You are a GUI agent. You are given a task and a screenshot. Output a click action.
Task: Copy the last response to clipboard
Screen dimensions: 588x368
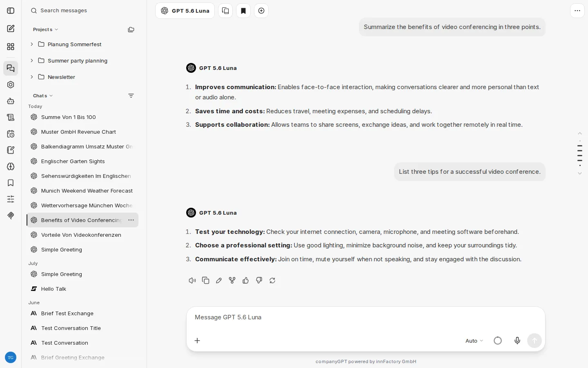[206, 280]
